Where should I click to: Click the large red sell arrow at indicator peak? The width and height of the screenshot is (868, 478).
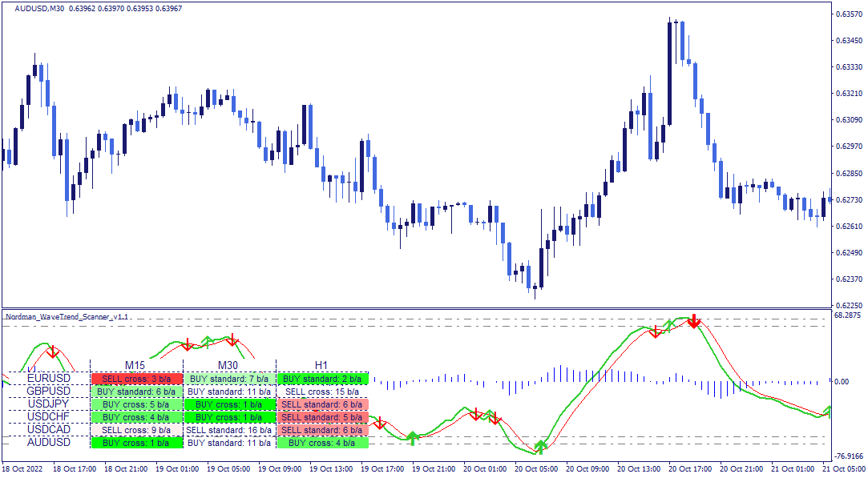tap(694, 321)
